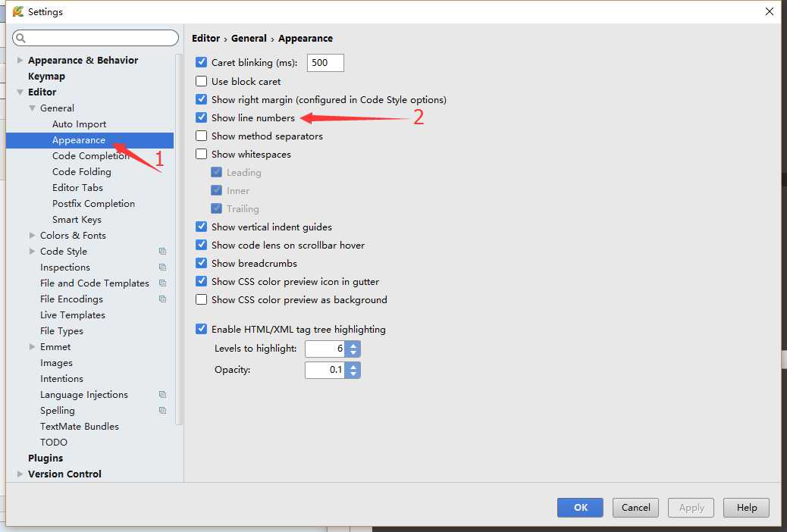This screenshot has height=532, width=787.
Task: Expand Appearance & Behavior section
Action: (20, 60)
